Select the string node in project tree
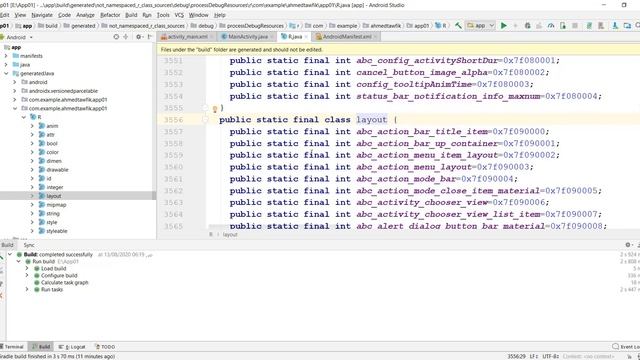 click(53, 213)
